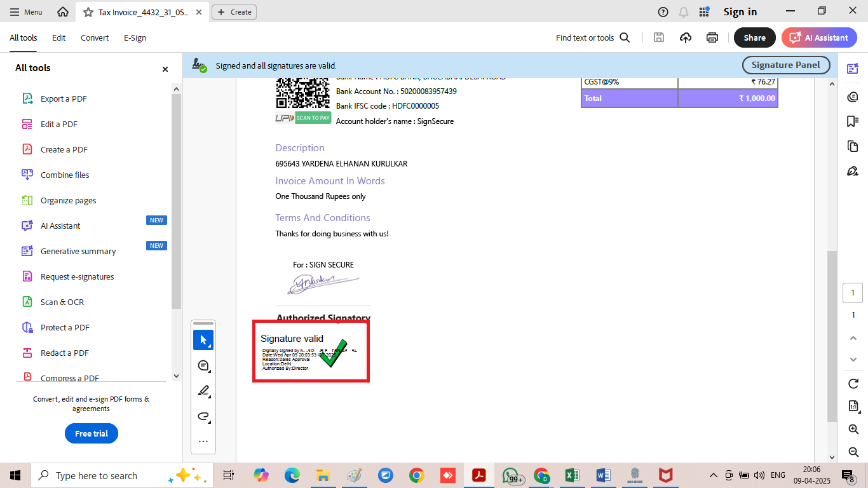
Task: Click the Free trial button
Action: click(x=92, y=433)
